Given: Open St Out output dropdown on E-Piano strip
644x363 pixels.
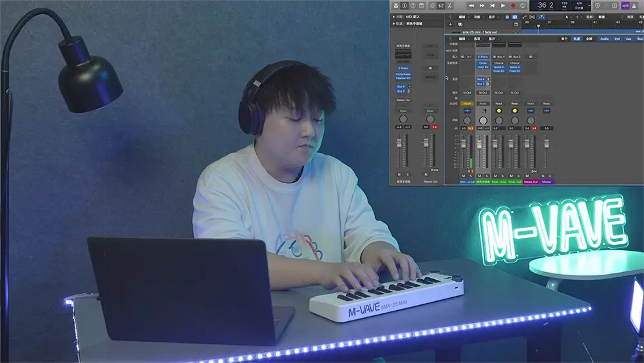Looking at the screenshot, I should click(483, 93).
